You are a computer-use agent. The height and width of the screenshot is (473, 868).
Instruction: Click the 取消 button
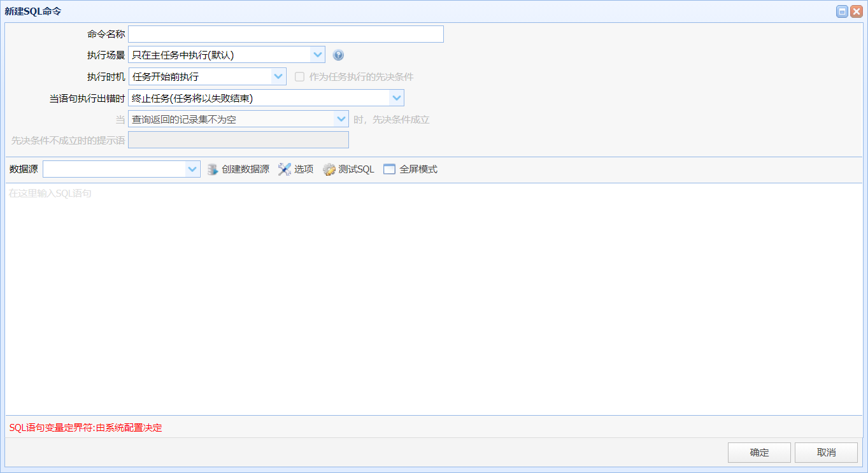click(826, 453)
